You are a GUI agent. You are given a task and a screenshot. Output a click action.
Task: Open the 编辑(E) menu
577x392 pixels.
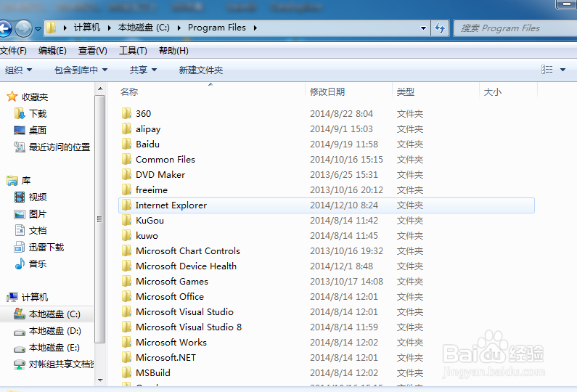(x=52, y=51)
